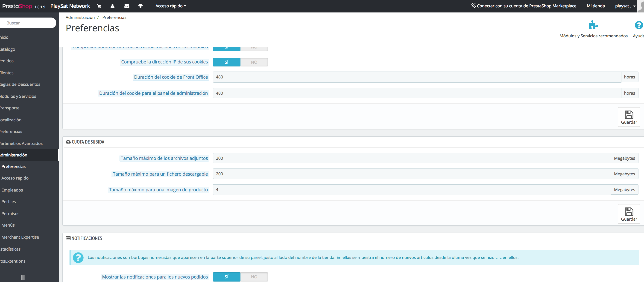The image size is (644, 282).
Task: Click the help question mark icon
Action: pos(638,25)
